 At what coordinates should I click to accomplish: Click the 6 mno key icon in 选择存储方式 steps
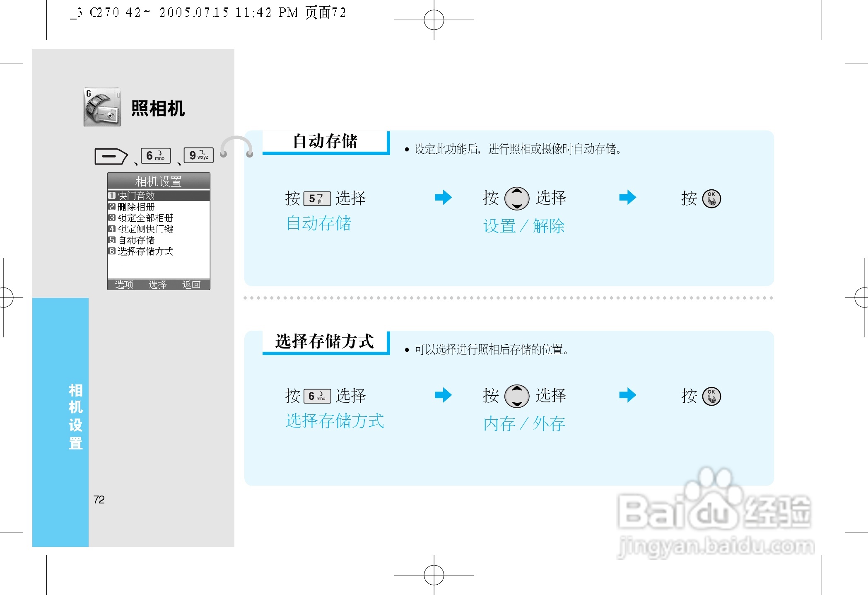[317, 397]
